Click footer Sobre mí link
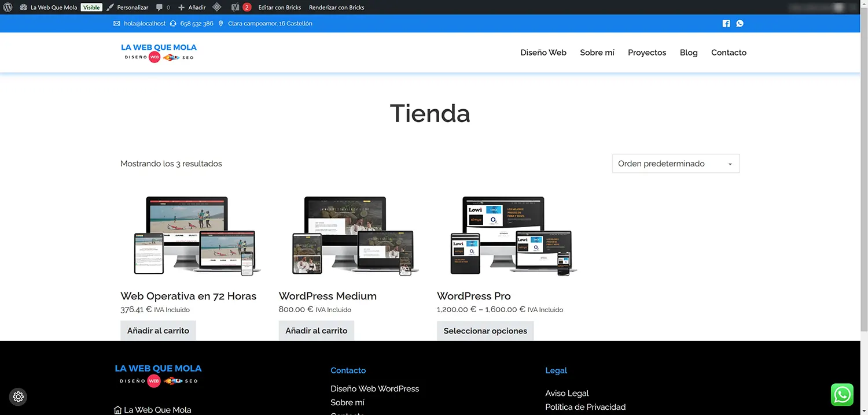The height and width of the screenshot is (415, 868). click(347, 403)
